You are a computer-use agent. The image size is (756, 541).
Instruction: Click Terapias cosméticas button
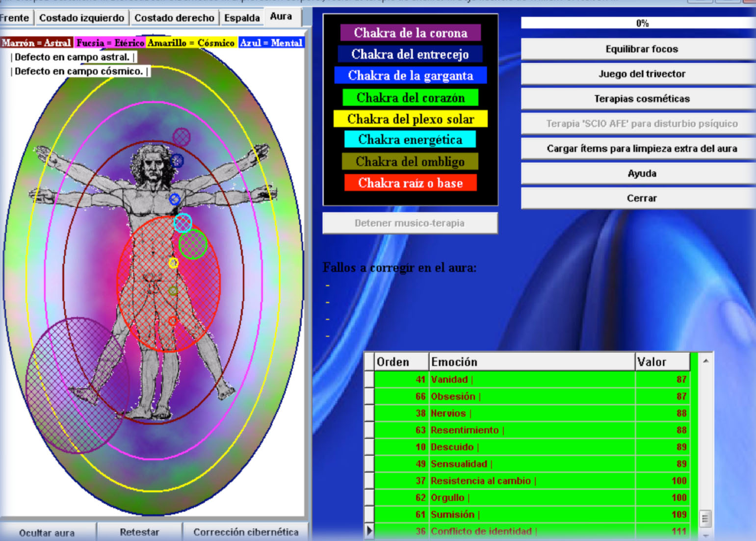[641, 99]
